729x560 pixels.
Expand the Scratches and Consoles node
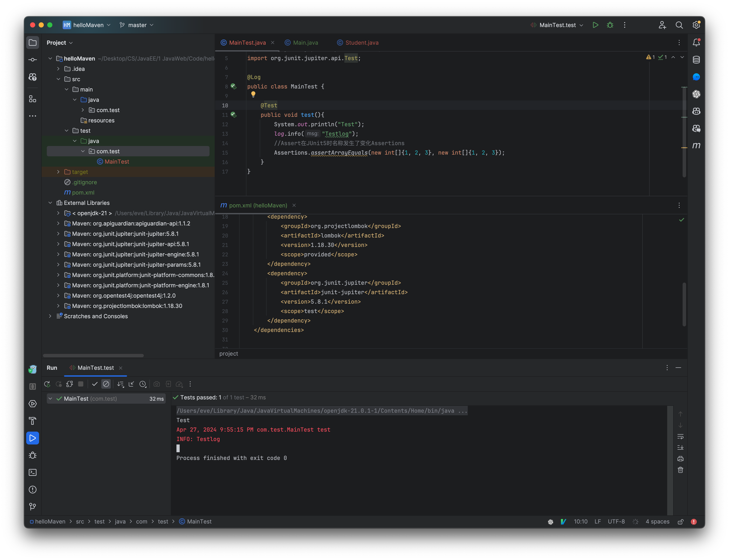[x=50, y=316]
